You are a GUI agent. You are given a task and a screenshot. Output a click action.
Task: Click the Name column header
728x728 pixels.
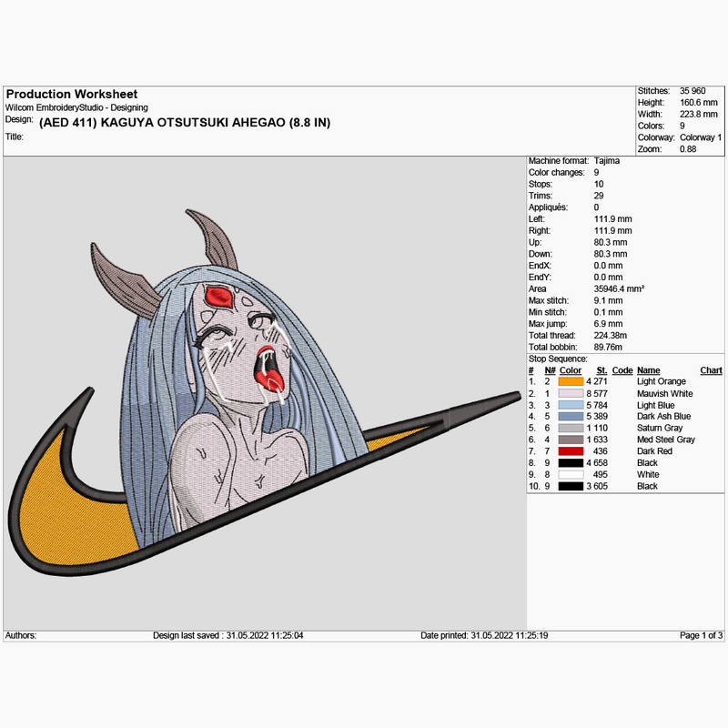point(648,370)
